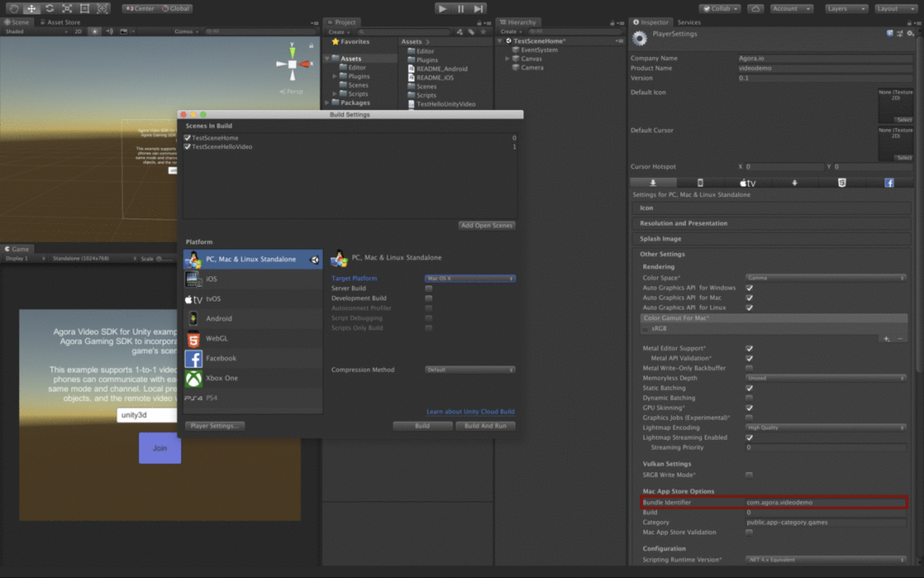Open Scripting Runtime Version dropdown
This screenshot has height=578, width=924.
826,560
